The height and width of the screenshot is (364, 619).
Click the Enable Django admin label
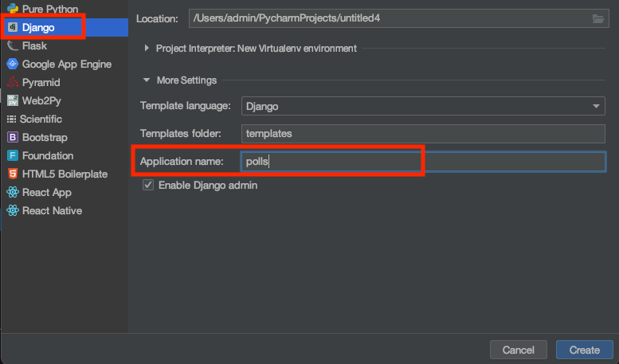208,185
